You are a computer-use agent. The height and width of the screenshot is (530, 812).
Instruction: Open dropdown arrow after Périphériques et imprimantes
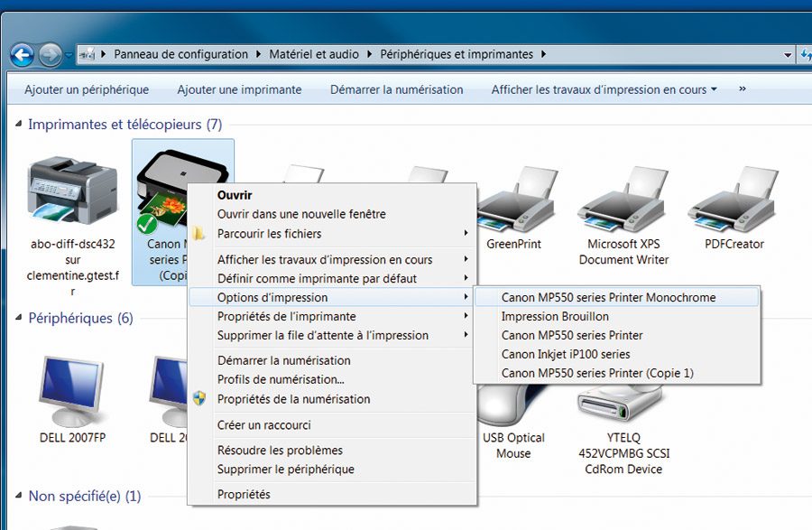pos(543,54)
